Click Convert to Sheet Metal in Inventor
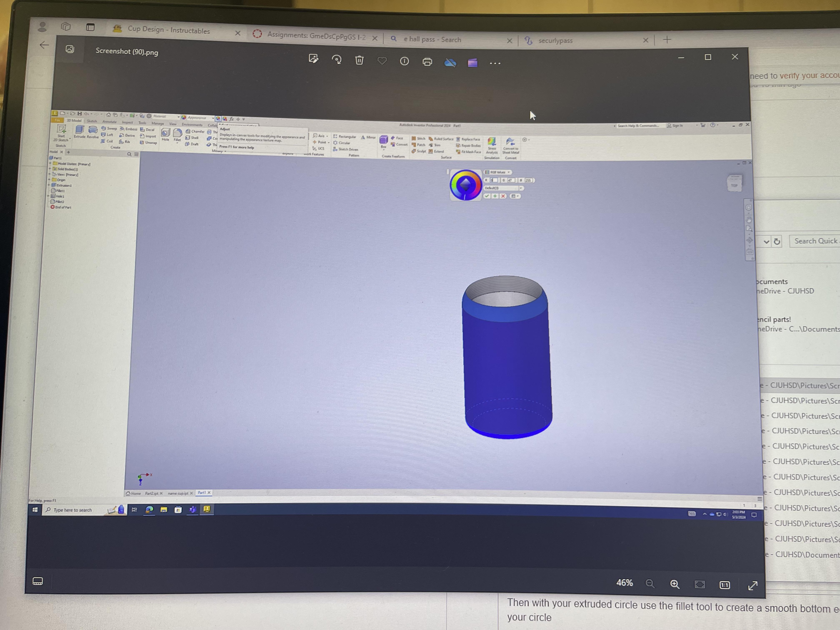Screen dimensions: 840x630 click(x=510, y=146)
